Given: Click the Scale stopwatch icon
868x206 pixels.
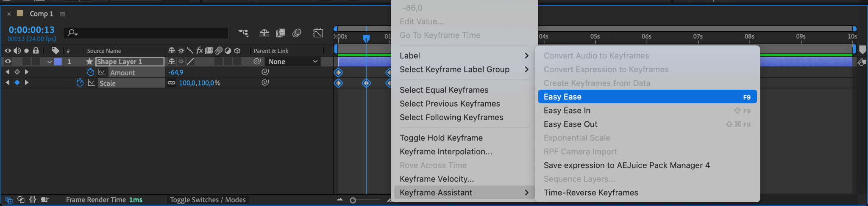Looking at the screenshot, I should pyautogui.click(x=80, y=83).
